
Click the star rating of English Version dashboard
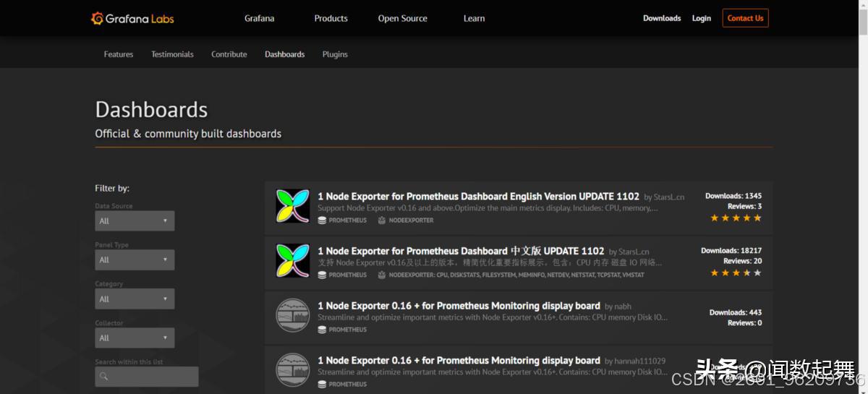pyautogui.click(x=736, y=218)
